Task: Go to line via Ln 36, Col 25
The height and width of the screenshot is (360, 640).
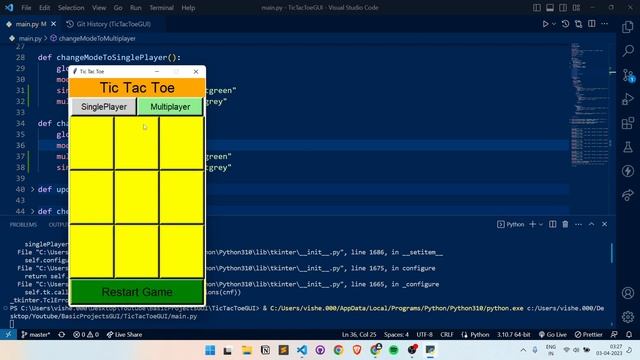Action: (359, 334)
